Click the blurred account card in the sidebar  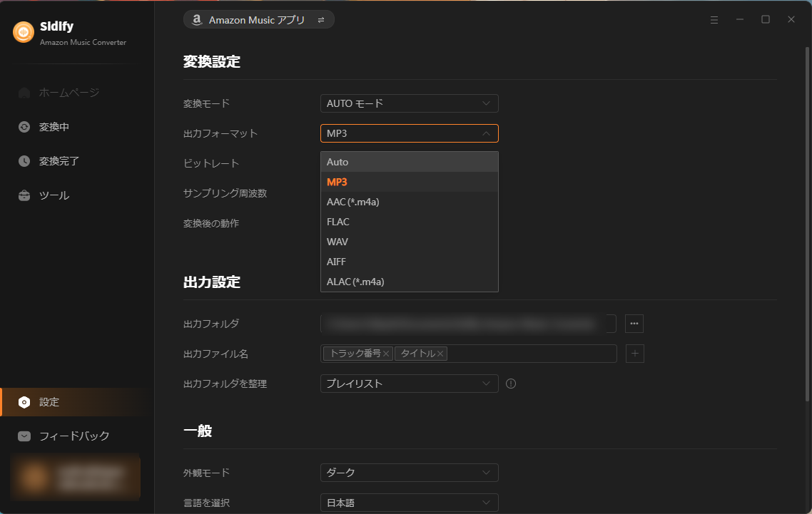pyautogui.click(x=76, y=477)
